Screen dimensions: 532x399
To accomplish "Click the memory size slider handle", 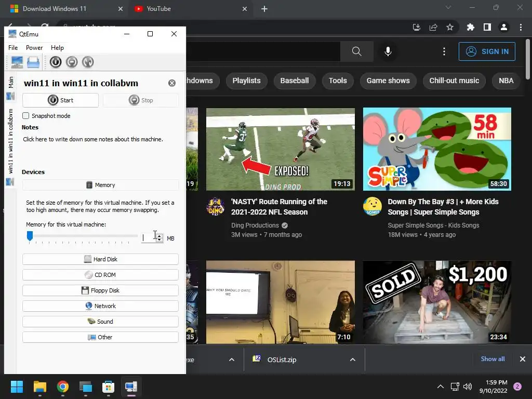I will pos(30,236).
